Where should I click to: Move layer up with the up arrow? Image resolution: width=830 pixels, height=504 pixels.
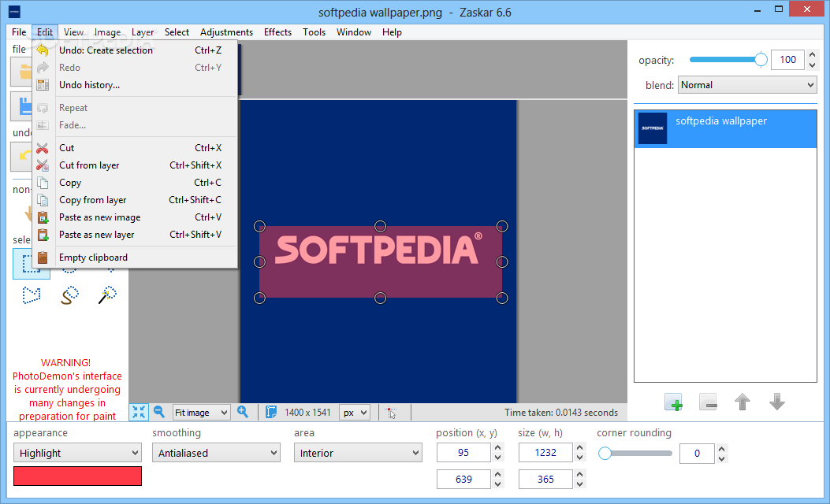point(743,402)
